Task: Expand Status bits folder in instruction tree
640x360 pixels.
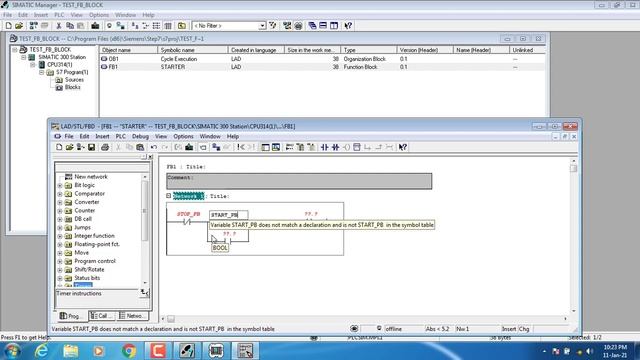Action: pos(60,278)
